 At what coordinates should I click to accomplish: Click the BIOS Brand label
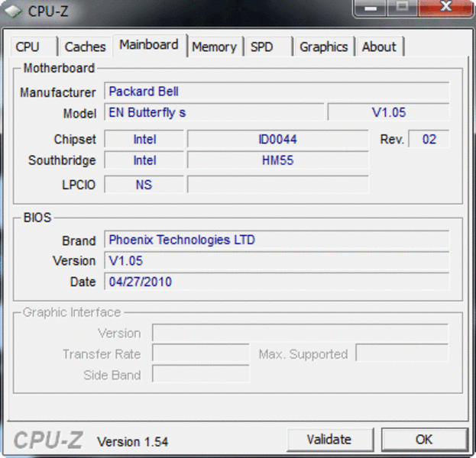(x=79, y=240)
